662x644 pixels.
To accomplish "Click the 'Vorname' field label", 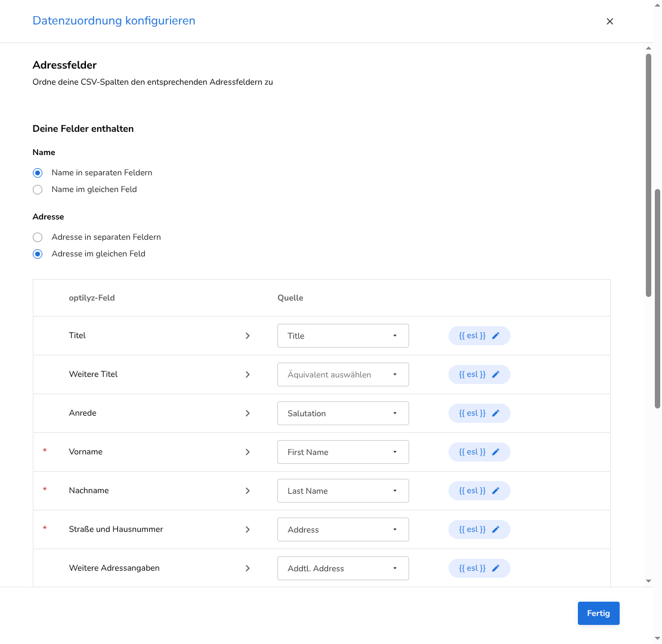I will [86, 451].
